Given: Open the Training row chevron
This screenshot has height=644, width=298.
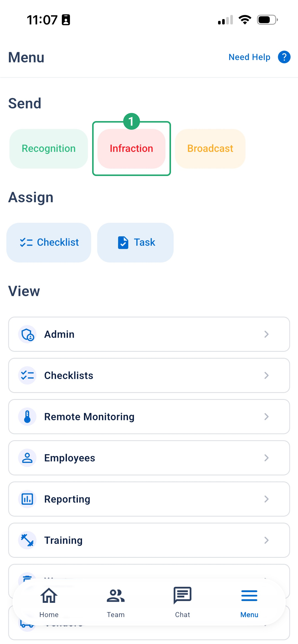Looking at the screenshot, I should (266, 540).
